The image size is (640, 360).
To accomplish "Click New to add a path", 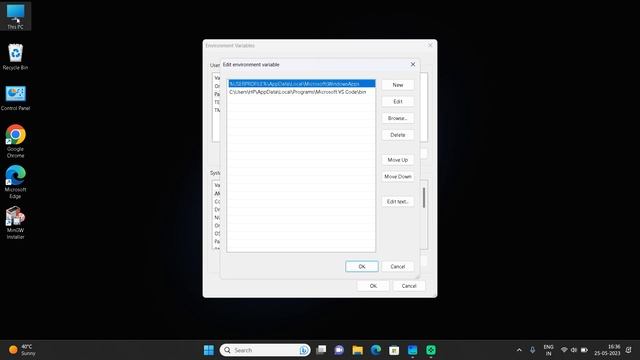I will pos(398,85).
